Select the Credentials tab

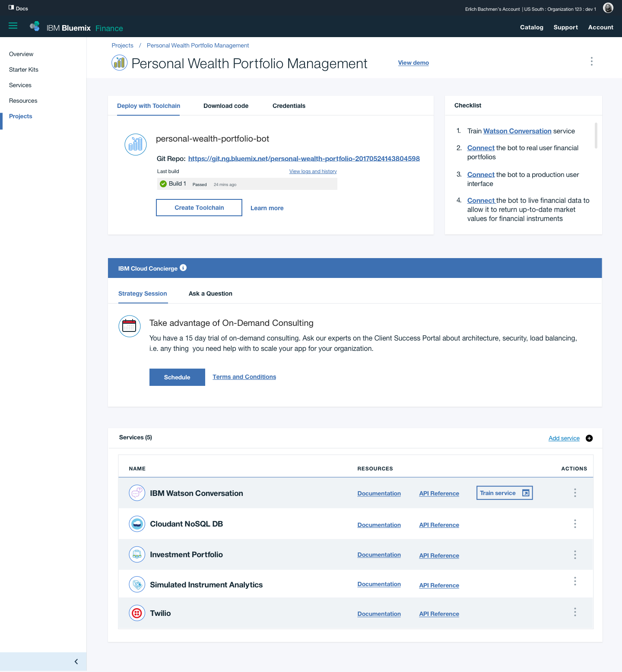289,106
